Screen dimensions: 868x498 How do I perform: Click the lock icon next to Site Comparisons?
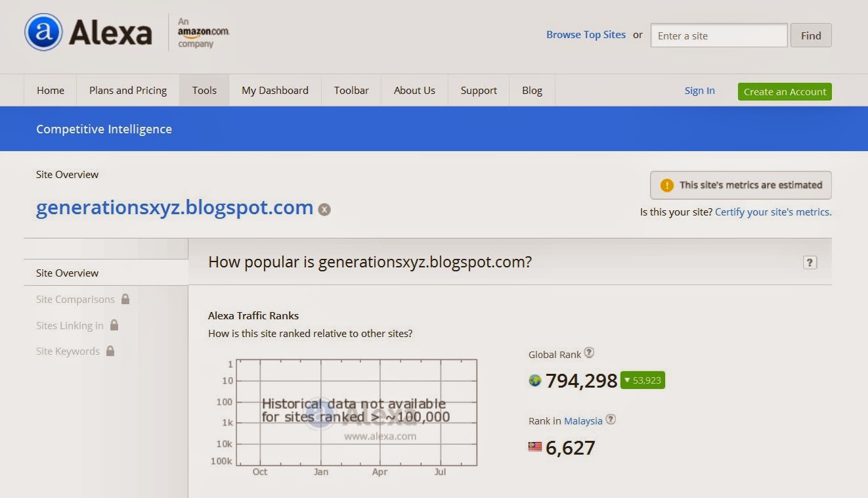pyautogui.click(x=125, y=299)
